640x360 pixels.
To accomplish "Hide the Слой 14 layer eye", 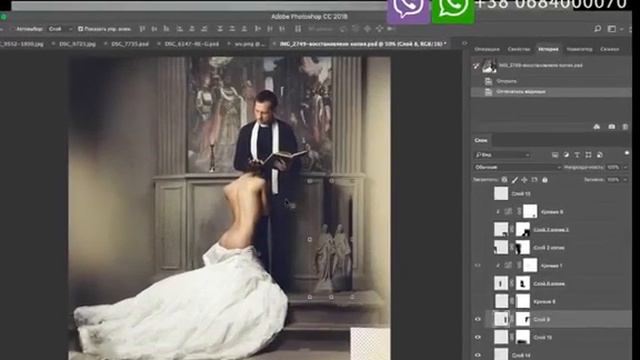I will point(478,355).
